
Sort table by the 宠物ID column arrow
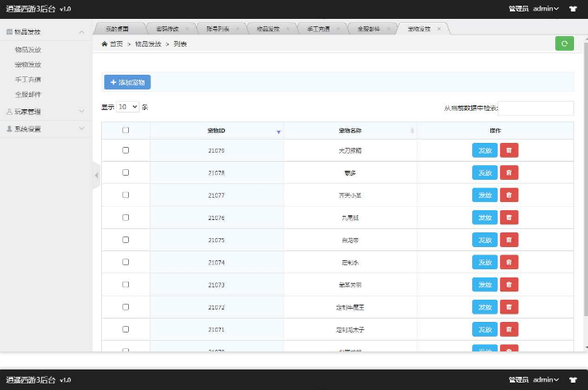pyautogui.click(x=278, y=131)
